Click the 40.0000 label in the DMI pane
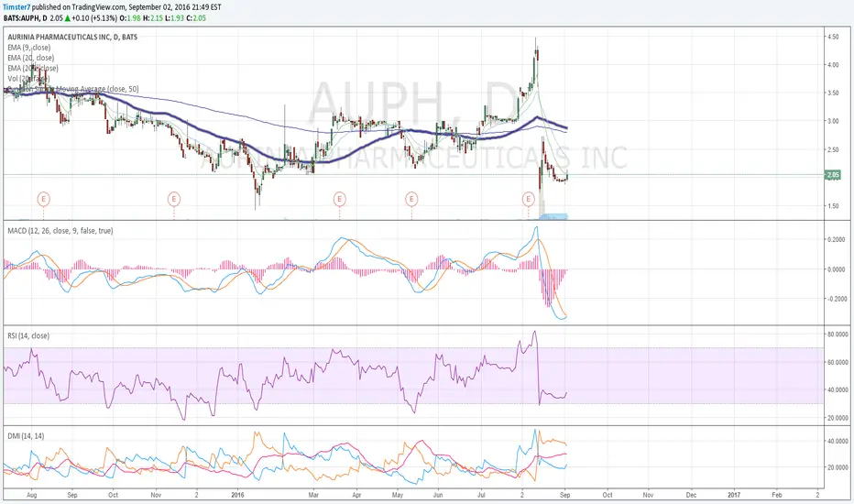854x504 pixels. point(838,441)
